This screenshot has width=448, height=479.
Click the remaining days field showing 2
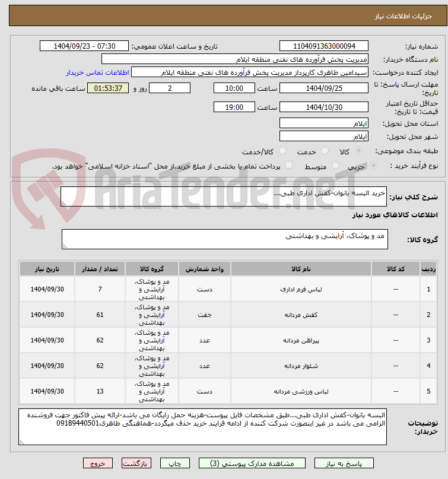[170, 88]
